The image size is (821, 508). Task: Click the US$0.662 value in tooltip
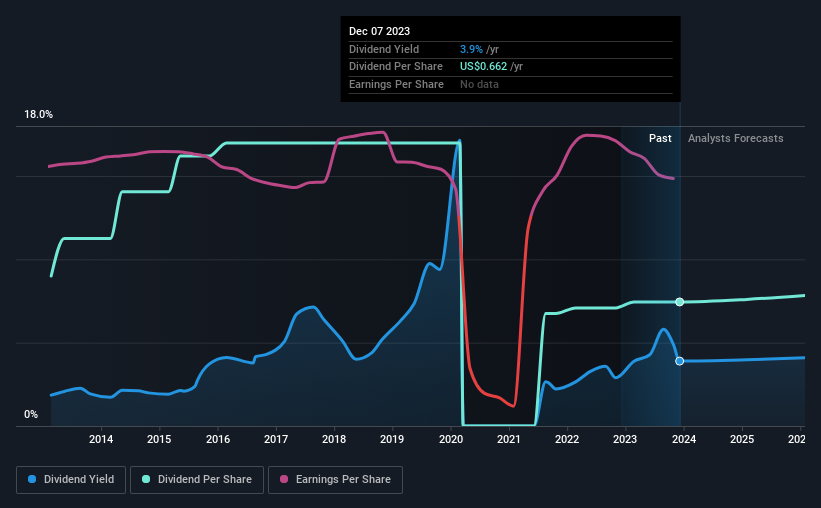[x=483, y=67]
